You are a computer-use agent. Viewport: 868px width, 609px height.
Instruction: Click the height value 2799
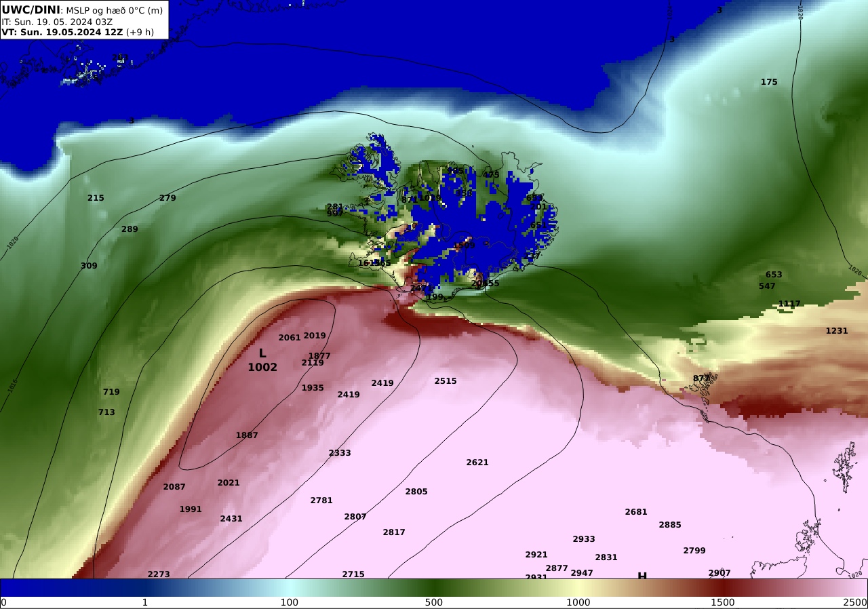point(694,551)
